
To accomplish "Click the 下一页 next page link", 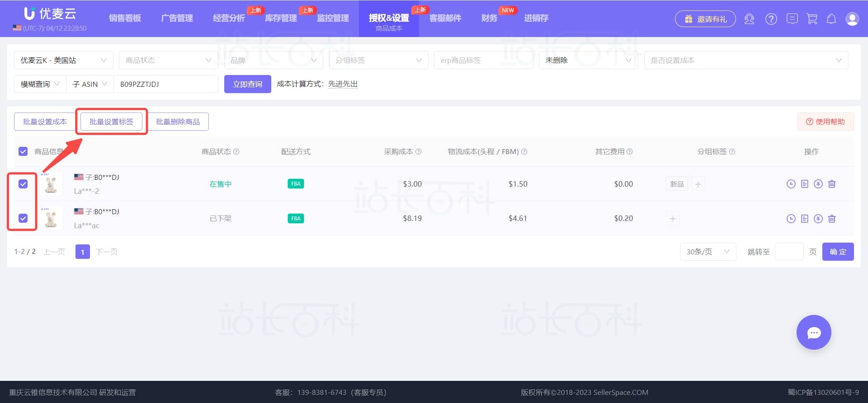I will point(107,252).
